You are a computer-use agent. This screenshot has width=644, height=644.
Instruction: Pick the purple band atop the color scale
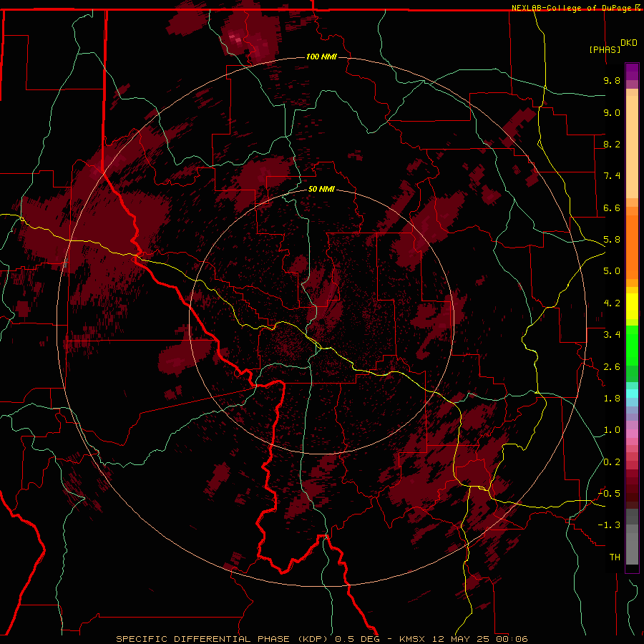(632, 72)
